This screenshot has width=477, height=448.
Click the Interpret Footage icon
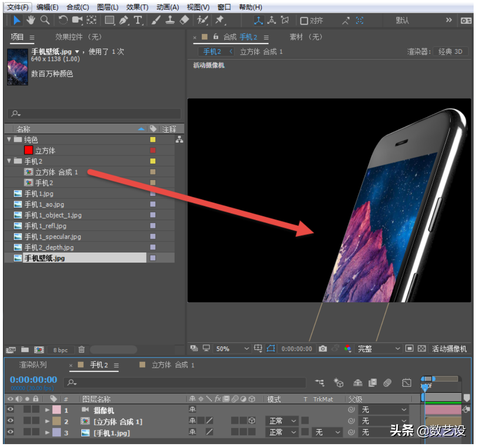coord(11,350)
